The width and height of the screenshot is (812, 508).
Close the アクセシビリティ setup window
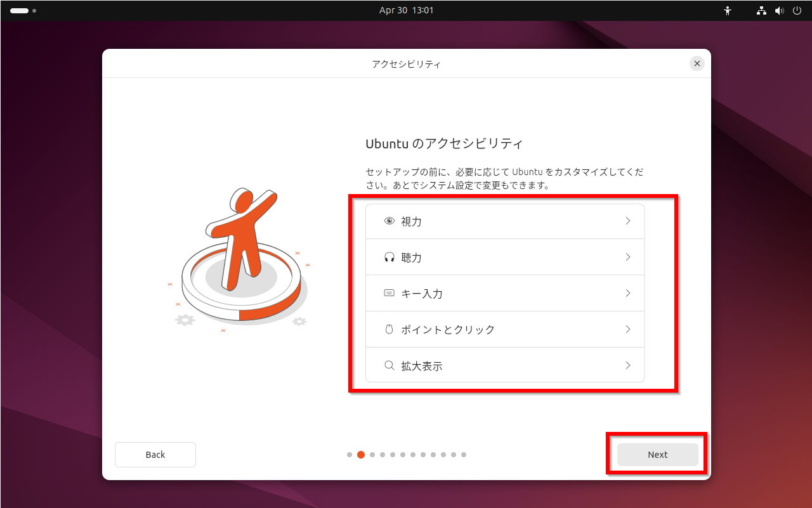(697, 63)
